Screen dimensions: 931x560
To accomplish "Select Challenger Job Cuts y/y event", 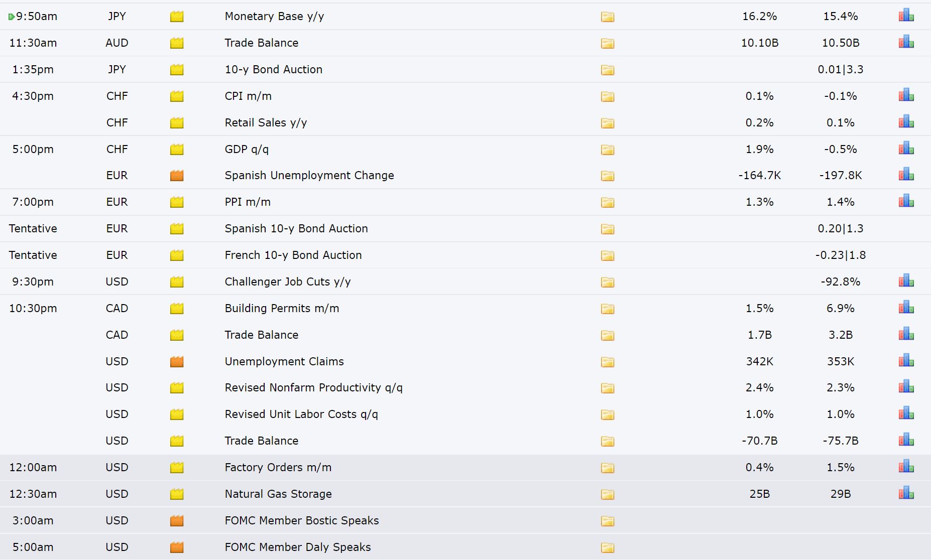I will (x=288, y=282).
